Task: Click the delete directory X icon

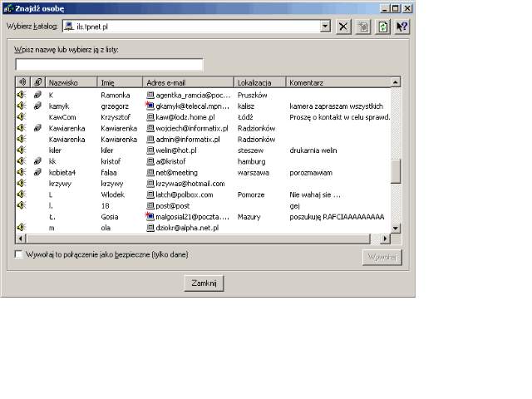Action: click(343, 27)
